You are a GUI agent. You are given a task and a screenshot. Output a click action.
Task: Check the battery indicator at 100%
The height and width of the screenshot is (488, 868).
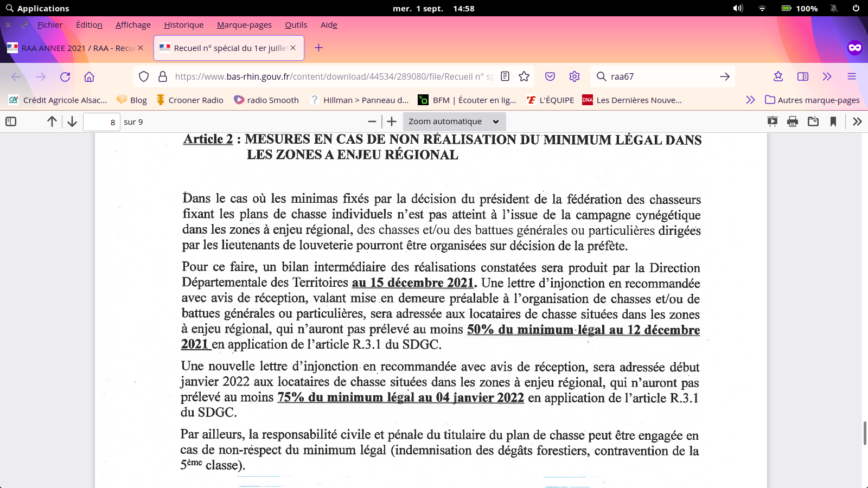click(x=800, y=8)
